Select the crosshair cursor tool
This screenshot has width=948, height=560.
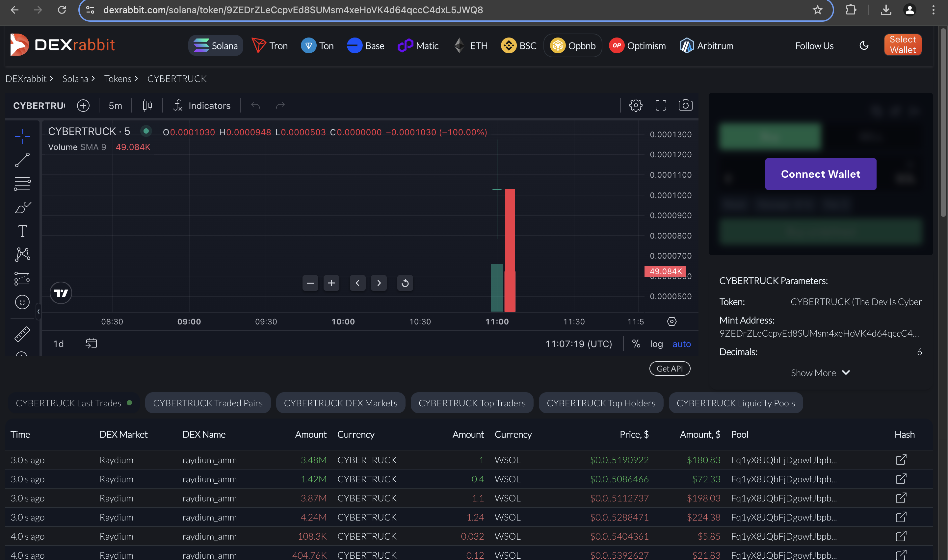click(22, 136)
